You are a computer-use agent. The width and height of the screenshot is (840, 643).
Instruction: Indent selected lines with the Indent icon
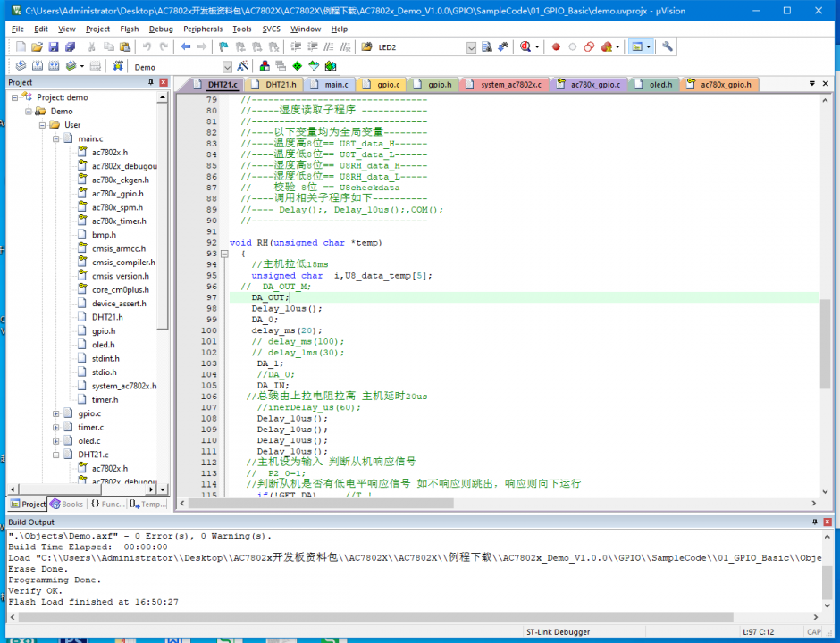pyautogui.click(x=296, y=47)
